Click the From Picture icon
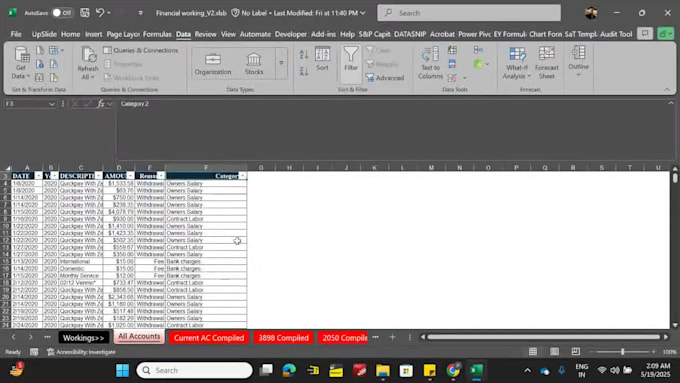Viewport: 680px width, 383px height. (39, 78)
